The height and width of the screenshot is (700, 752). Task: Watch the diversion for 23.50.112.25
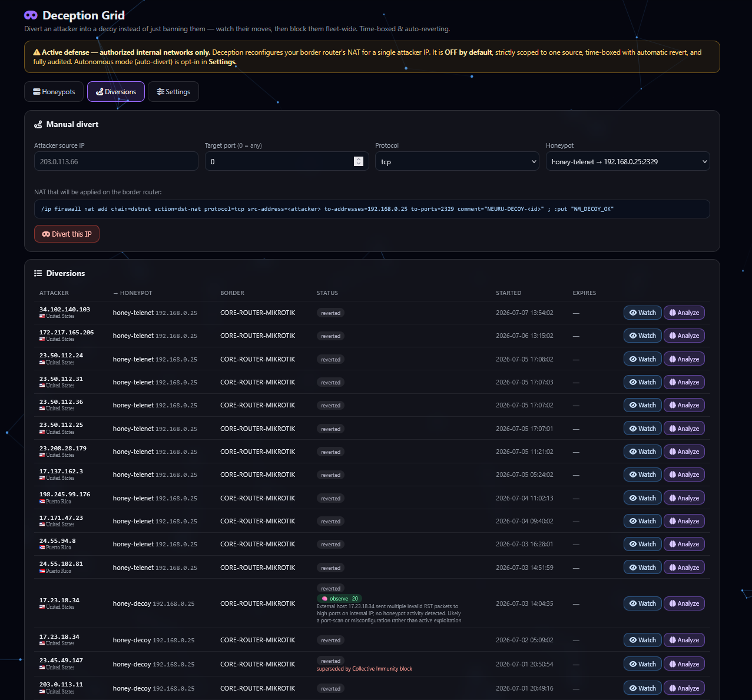coord(642,429)
